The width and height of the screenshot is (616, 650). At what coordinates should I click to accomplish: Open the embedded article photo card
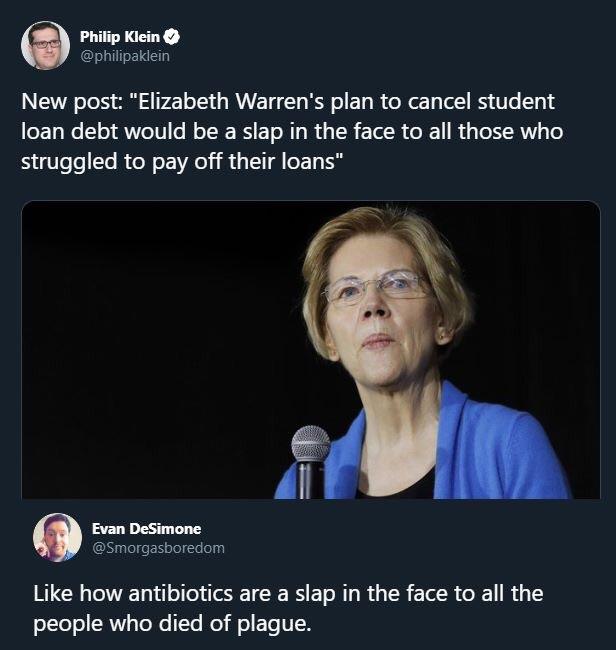(310, 350)
